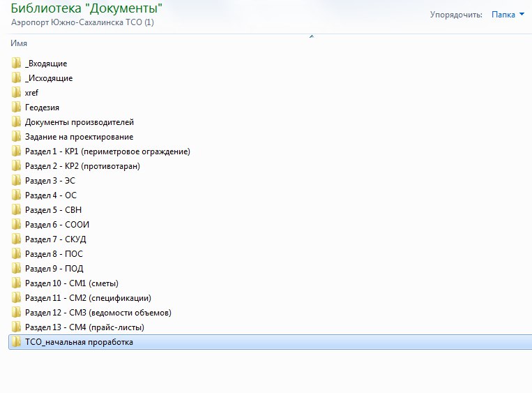This screenshot has width=532, height=393.
Task: Click the folder icon of Раздел 8 - ПОС
Action: tap(16, 253)
